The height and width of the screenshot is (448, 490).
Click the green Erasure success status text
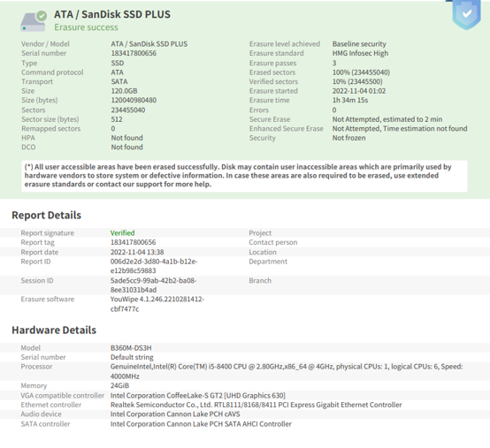(x=86, y=27)
